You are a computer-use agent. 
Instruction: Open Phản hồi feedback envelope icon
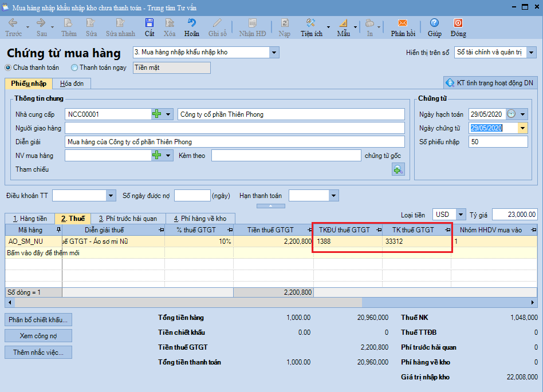(x=403, y=23)
